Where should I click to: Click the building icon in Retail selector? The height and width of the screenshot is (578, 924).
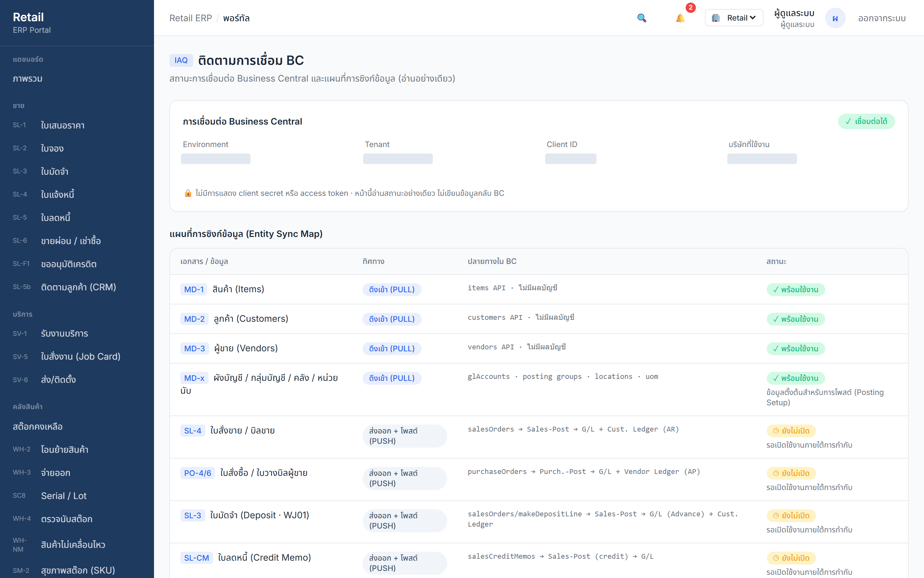pos(715,18)
